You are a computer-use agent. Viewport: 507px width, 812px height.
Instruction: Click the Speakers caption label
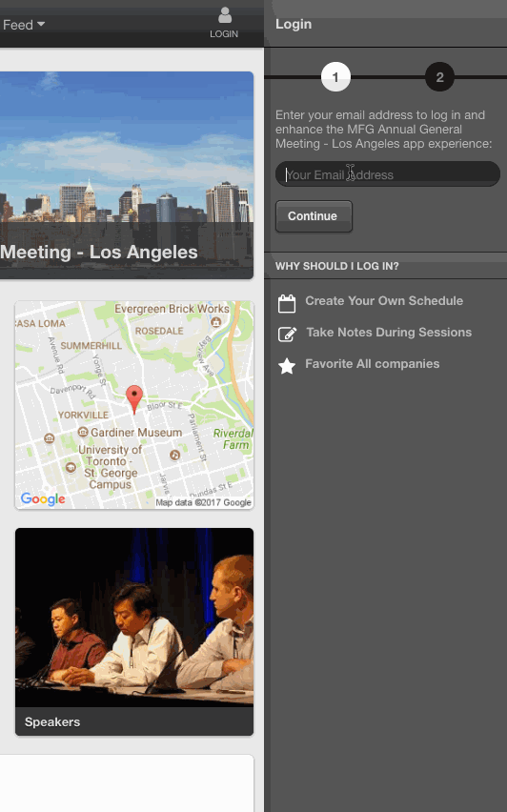point(52,721)
